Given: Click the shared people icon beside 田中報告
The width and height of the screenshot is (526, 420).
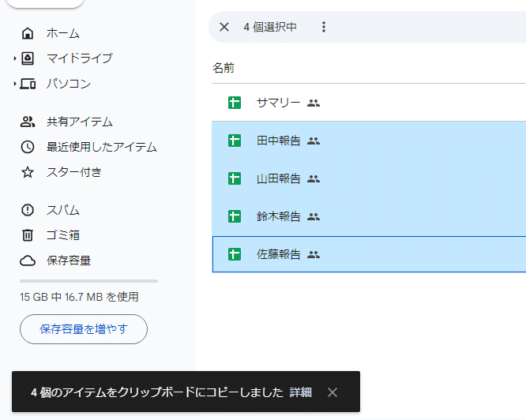Looking at the screenshot, I should [x=314, y=141].
